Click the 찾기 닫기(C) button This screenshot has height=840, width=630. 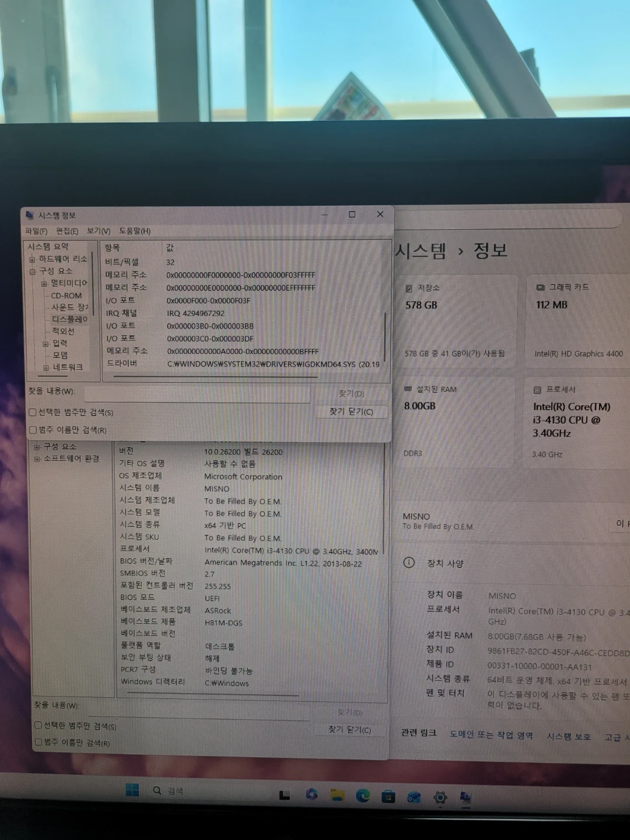[351, 412]
